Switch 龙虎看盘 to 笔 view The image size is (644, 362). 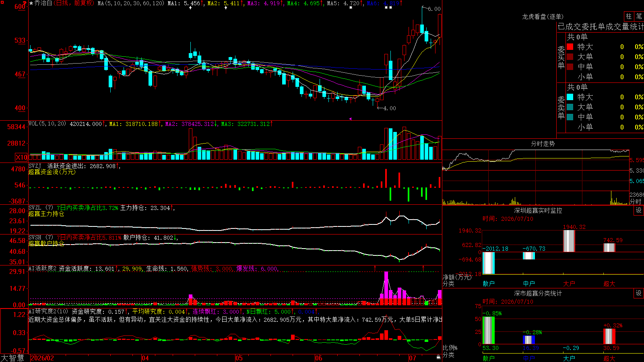(639, 16)
